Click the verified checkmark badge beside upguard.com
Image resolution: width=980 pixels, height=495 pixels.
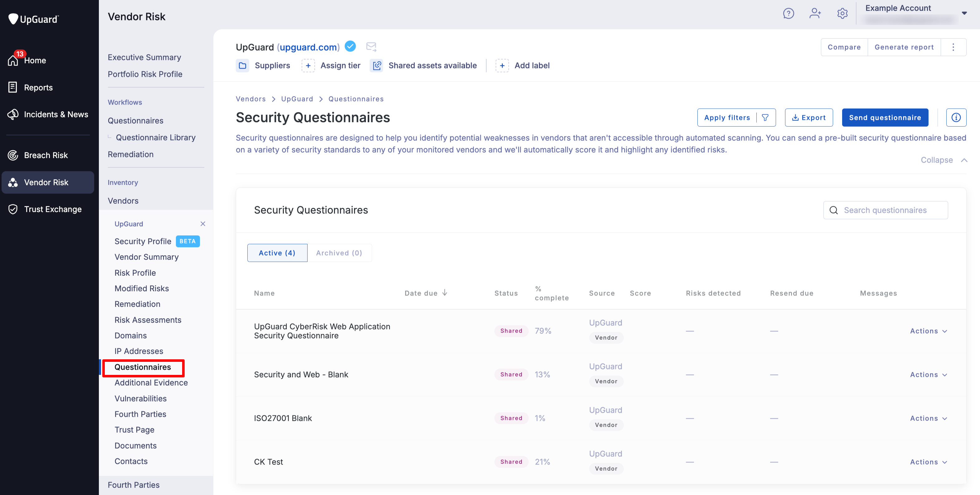point(350,46)
